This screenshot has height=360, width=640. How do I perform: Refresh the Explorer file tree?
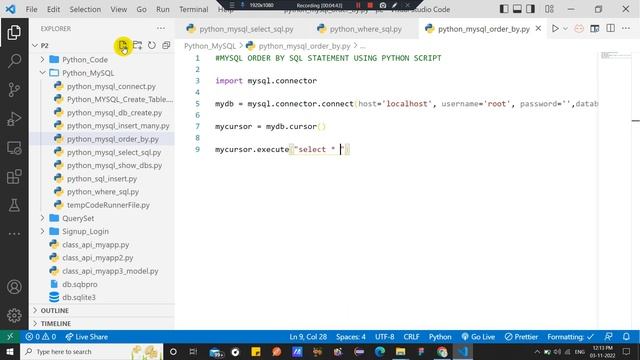tap(152, 45)
